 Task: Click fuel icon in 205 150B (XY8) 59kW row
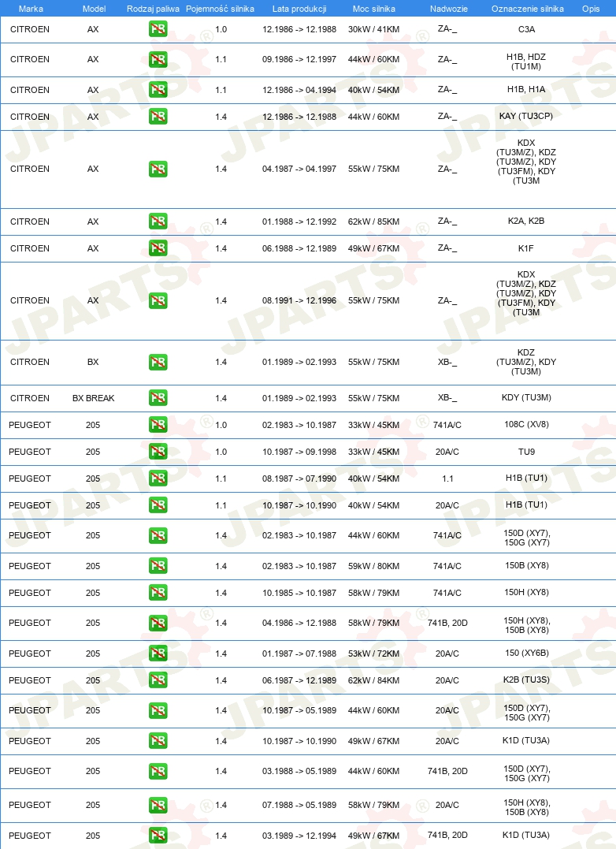point(158,566)
